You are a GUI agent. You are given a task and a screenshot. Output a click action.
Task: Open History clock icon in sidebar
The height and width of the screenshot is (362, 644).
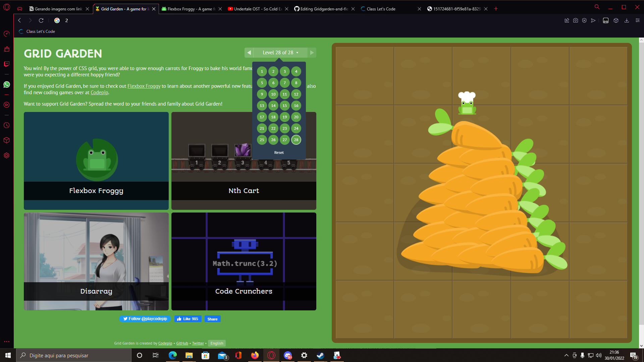coord(6,125)
